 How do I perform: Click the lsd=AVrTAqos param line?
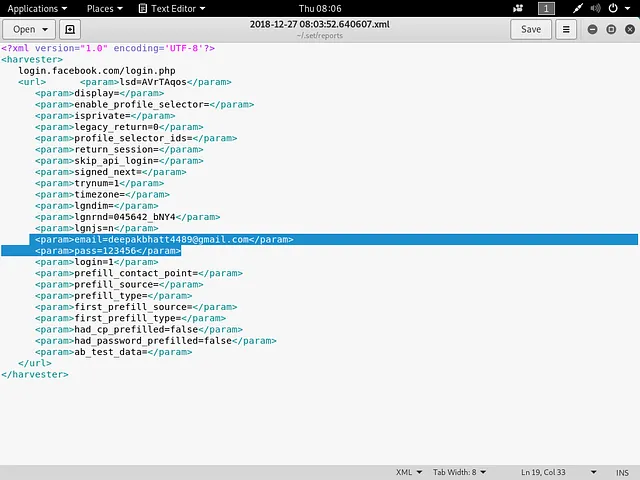[x=156, y=82]
